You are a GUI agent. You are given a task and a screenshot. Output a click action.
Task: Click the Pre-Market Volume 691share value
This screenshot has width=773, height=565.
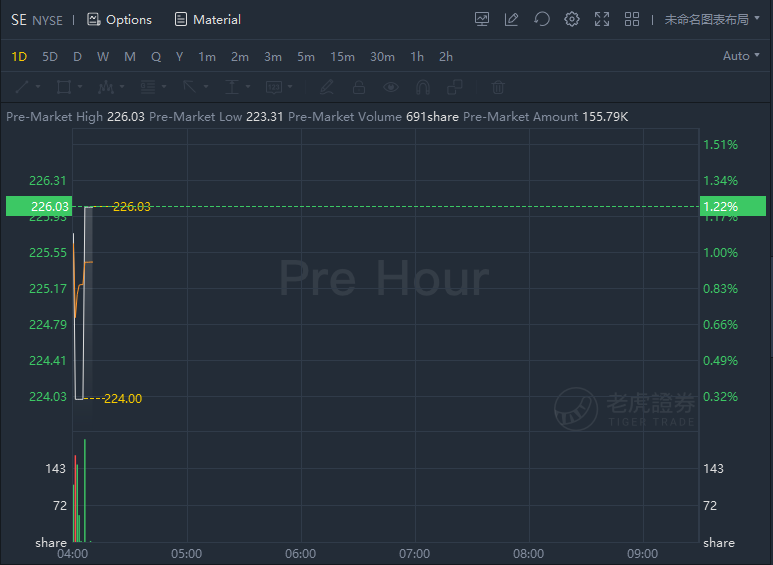pyautogui.click(x=432, y=117)
